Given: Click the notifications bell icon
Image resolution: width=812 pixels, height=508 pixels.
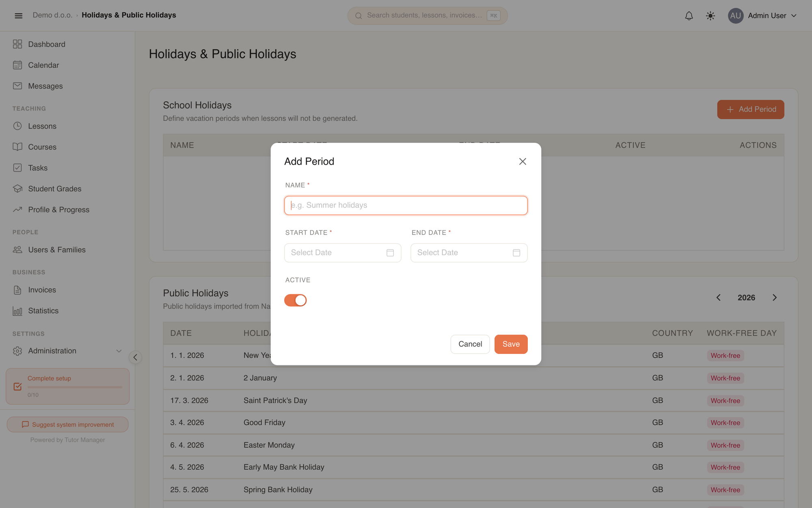Looking at the screenshot, I should tap(689, 15).
